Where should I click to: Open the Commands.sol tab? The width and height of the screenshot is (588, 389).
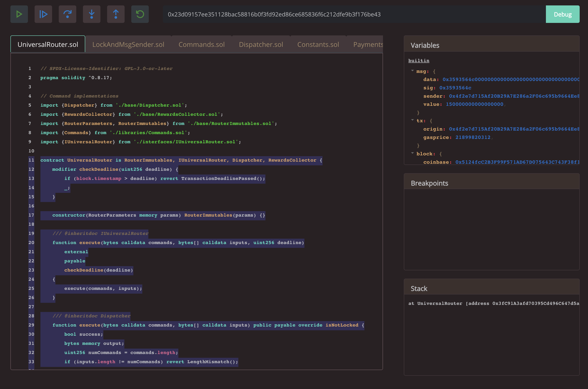click(201, 44)
